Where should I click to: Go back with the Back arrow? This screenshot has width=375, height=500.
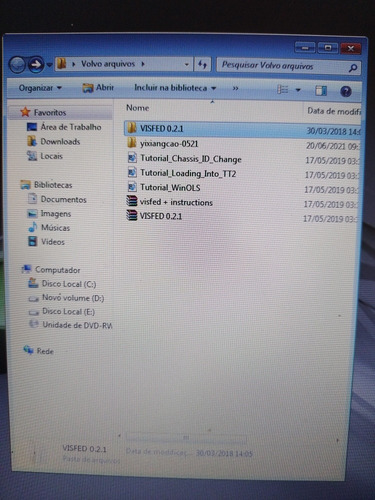tap(17, 64)
